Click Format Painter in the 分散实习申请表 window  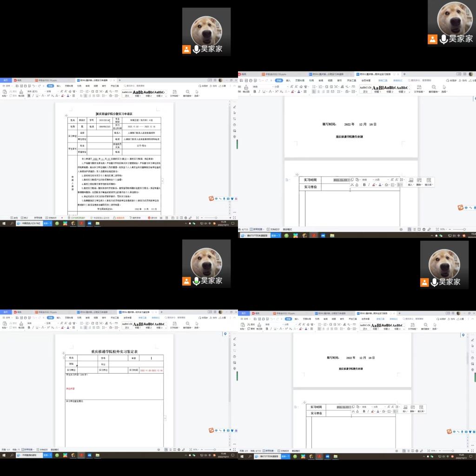click(21, 93)
